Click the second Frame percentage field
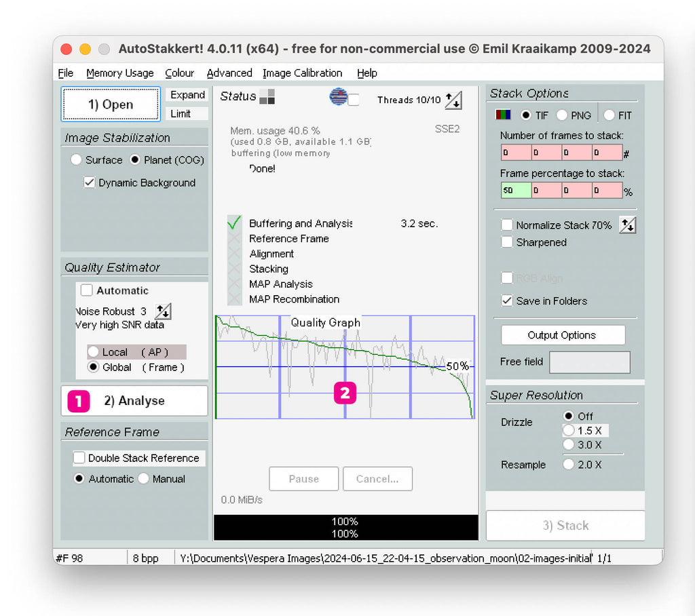The width and height of the screenshot is (695, 616). 546,190
